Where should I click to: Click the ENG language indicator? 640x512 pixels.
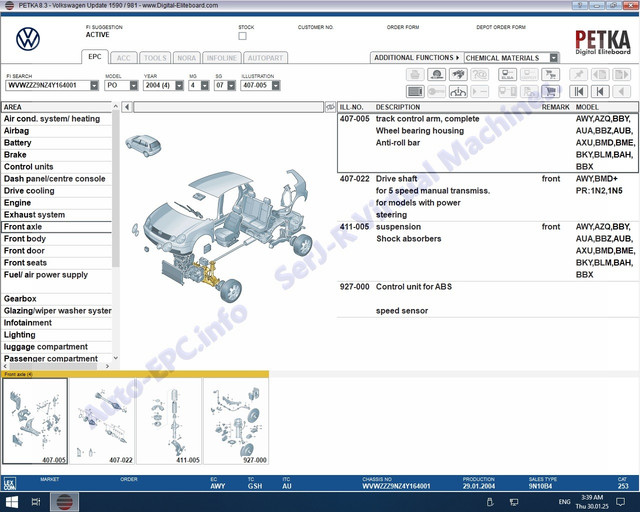(564, 502)
